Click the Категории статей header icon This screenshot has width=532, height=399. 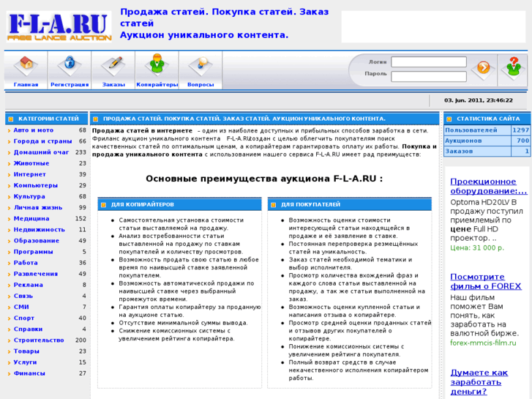coord(10,119)
